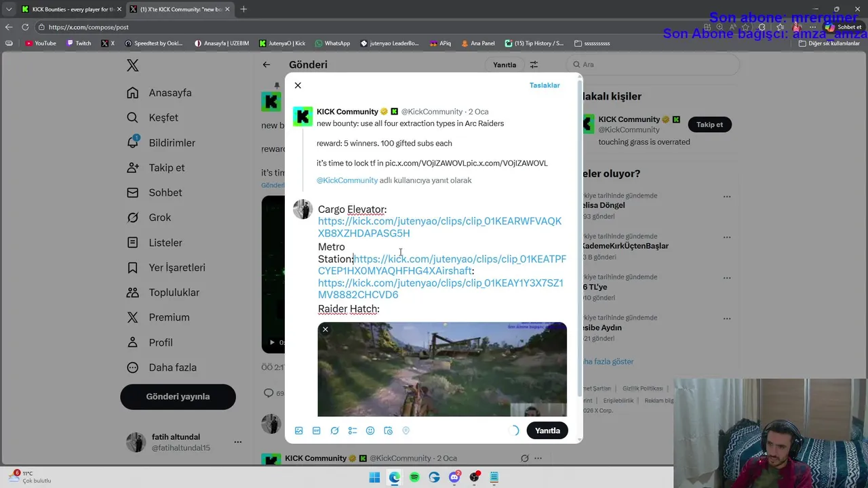Image resolution: width=868 pixels, height=488 pixels.
Task: Open Topluluklar communities
Action: click(163, 293)
